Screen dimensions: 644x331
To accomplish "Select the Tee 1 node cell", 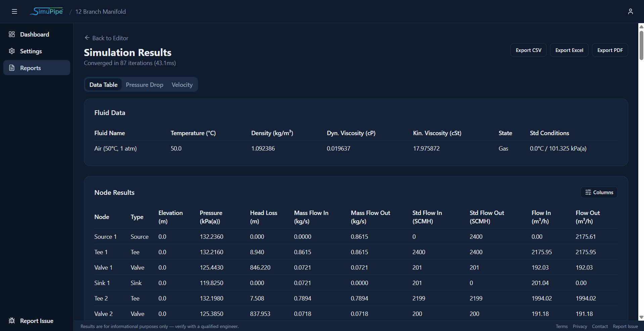I will point(101,252).
